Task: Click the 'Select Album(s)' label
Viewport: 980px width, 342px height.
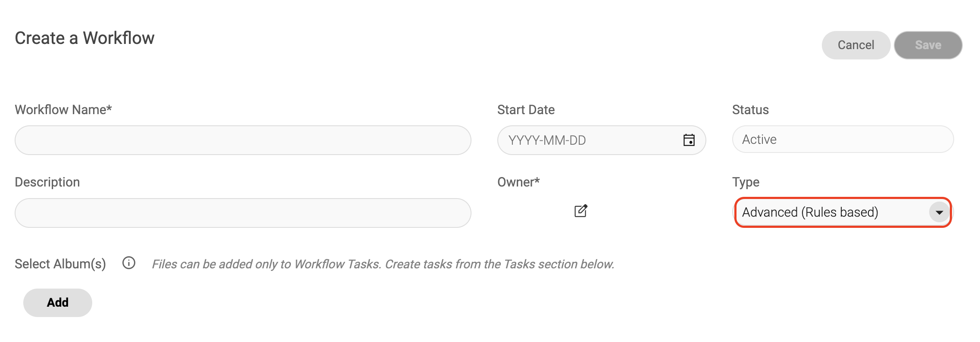Action: pyautogui.click(x=60, y=264)
